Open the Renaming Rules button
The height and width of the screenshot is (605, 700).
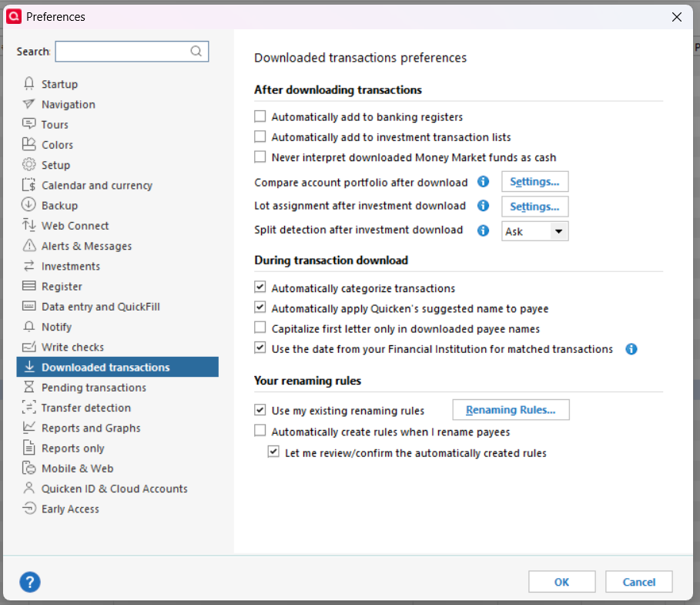(x=511, y=410)
